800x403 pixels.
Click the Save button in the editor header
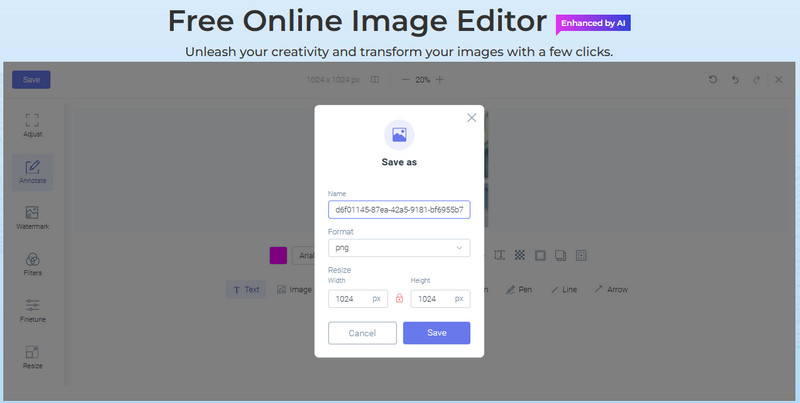[31, 80]
